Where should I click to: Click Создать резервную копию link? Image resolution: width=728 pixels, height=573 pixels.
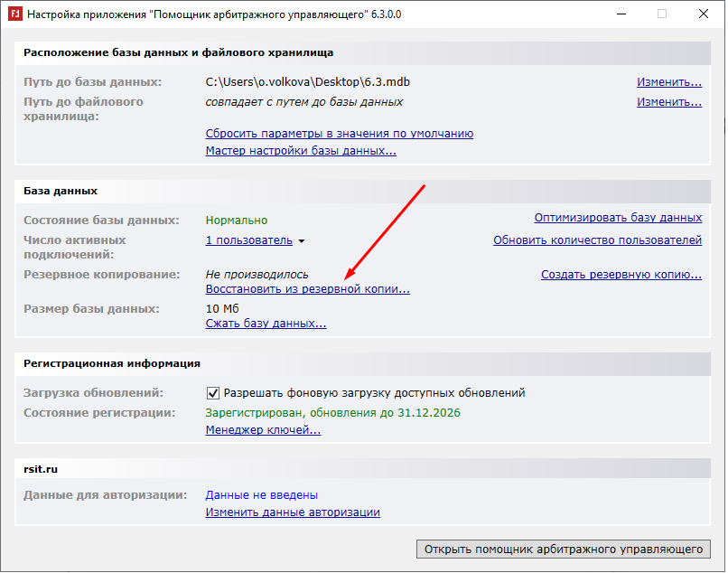[x=621, y=275]
